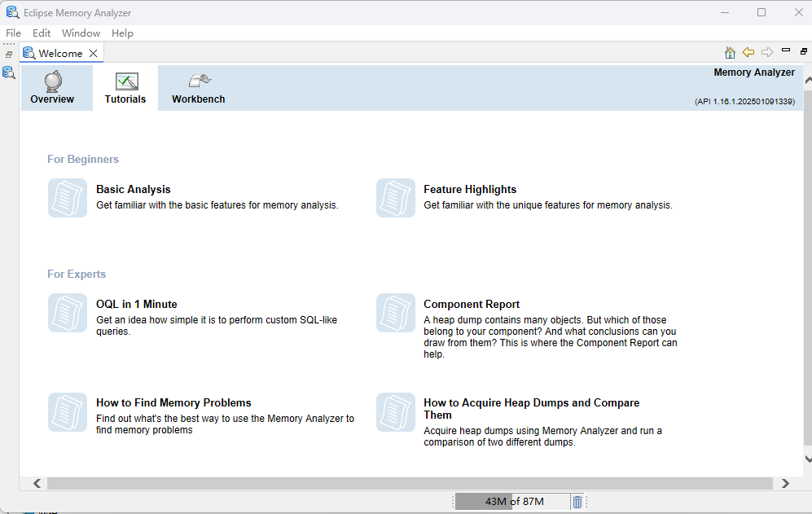
Task: Open How to Find Memory Problems link
Action: (x=173, y=402)
